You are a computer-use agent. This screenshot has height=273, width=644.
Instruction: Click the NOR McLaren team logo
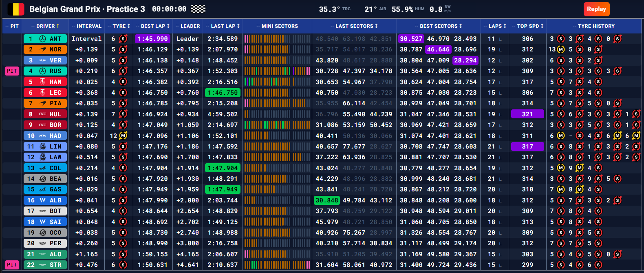point(42,49)
